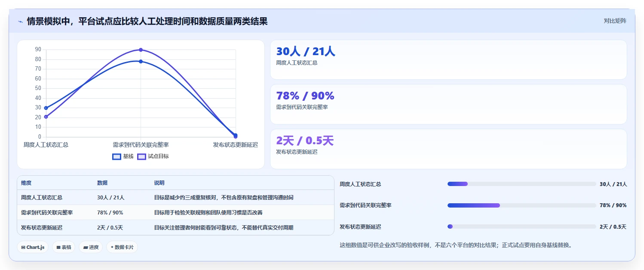This screenshot has width=644, height=270.
Task: Click 78% / 90% value beside progress bar
Action: point(613,205)
